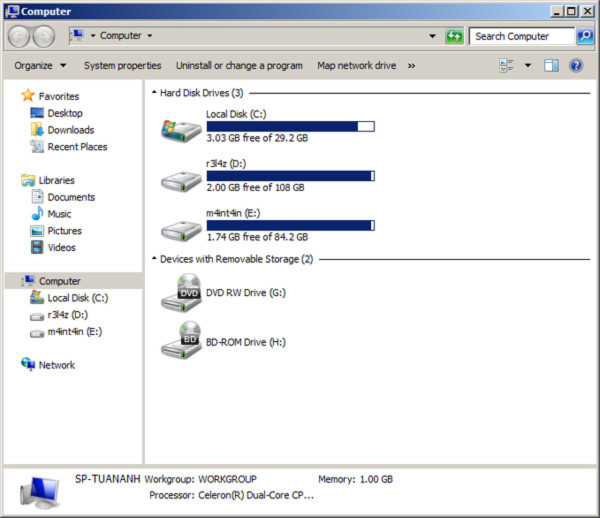
Task: Click the SP-TUANANH computer name
Action: (108, 479)
